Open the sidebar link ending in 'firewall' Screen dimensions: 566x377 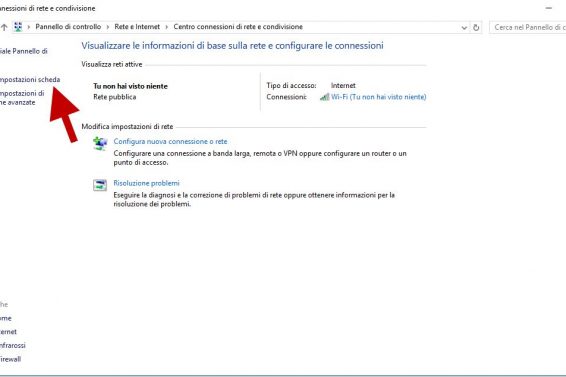10,359
